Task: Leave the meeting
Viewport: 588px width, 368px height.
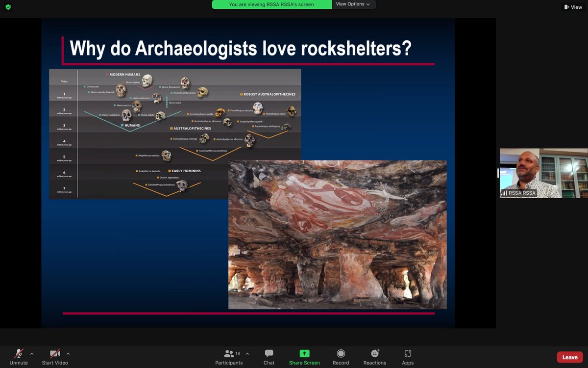Action: pos(570,357)
